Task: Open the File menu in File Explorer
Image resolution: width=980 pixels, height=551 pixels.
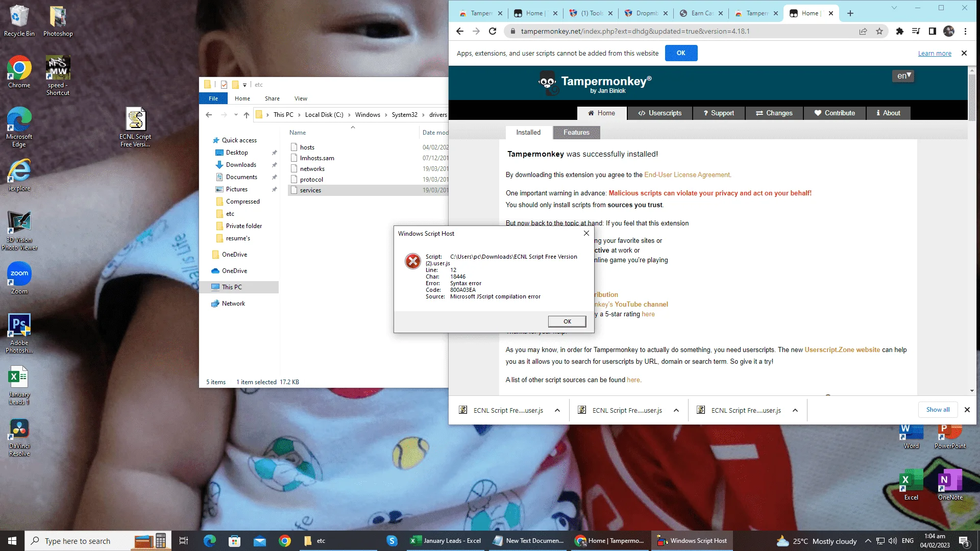Action: coord(213,98)
